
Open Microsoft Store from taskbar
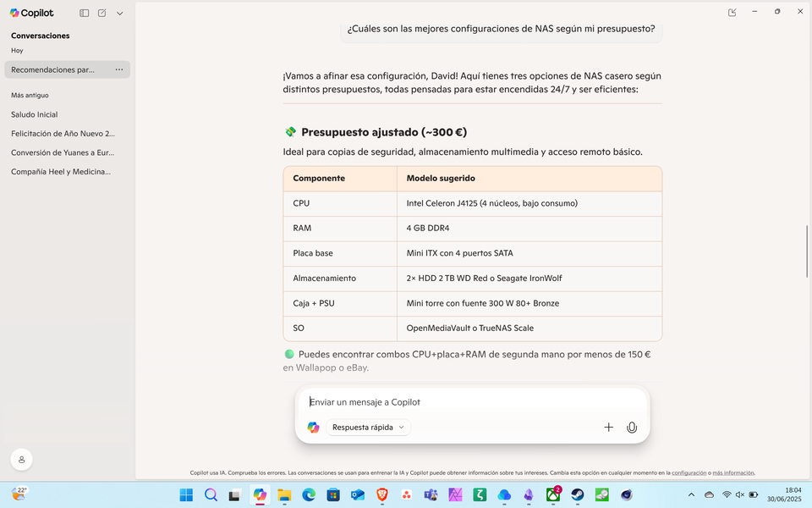click(x=333, y=495)
